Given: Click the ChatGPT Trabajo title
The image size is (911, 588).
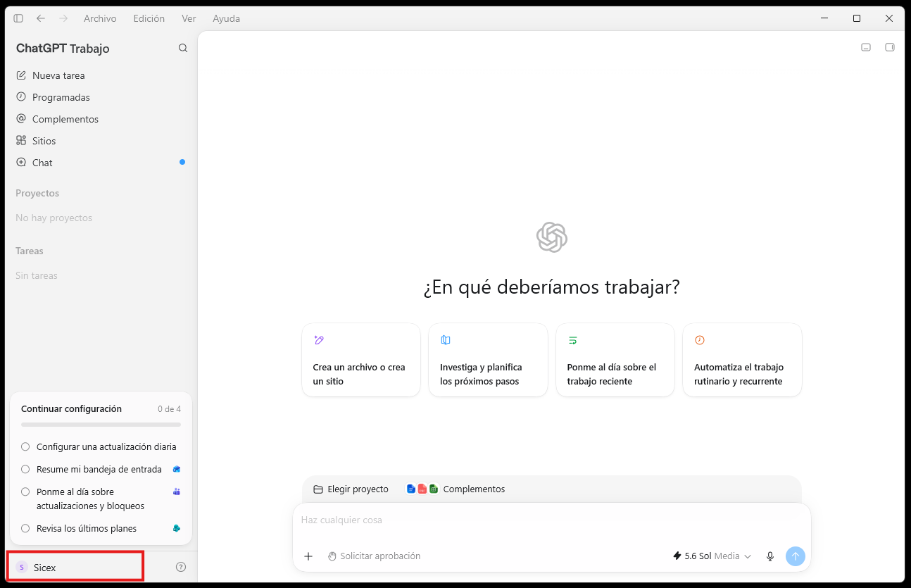Looking at the screenshot, I should point(63,49).
